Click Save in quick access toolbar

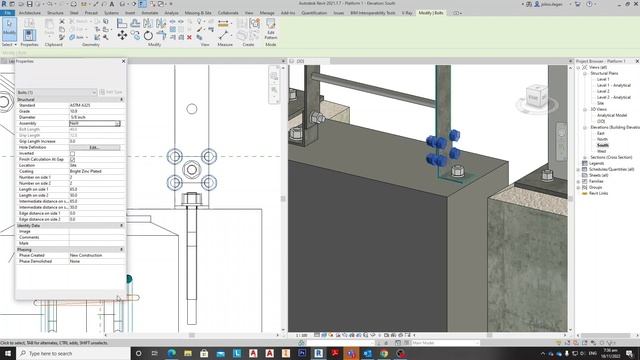point(29,4)
